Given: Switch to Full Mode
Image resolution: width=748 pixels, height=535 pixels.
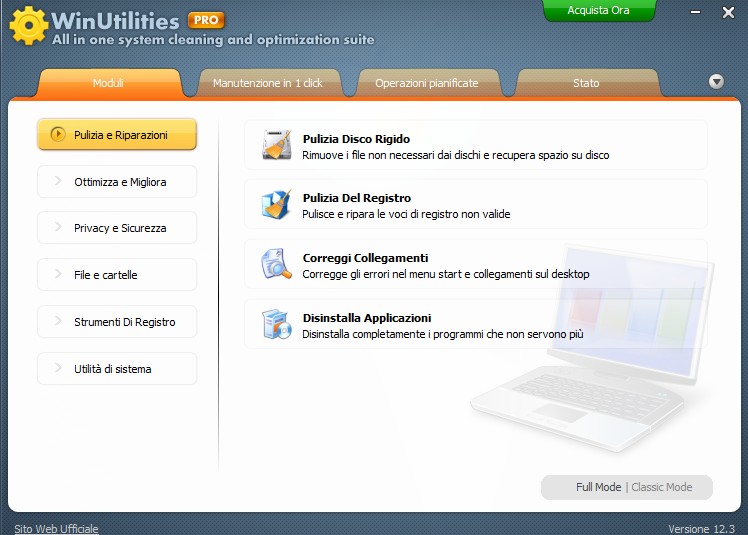Looking at the screenshot, I should pos(599,487).
